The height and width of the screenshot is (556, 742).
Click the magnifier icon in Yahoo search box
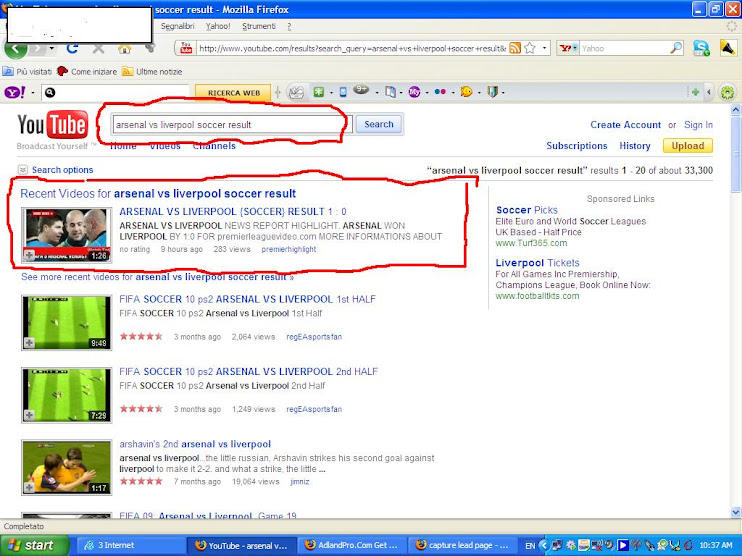click(x=676, y=48)
